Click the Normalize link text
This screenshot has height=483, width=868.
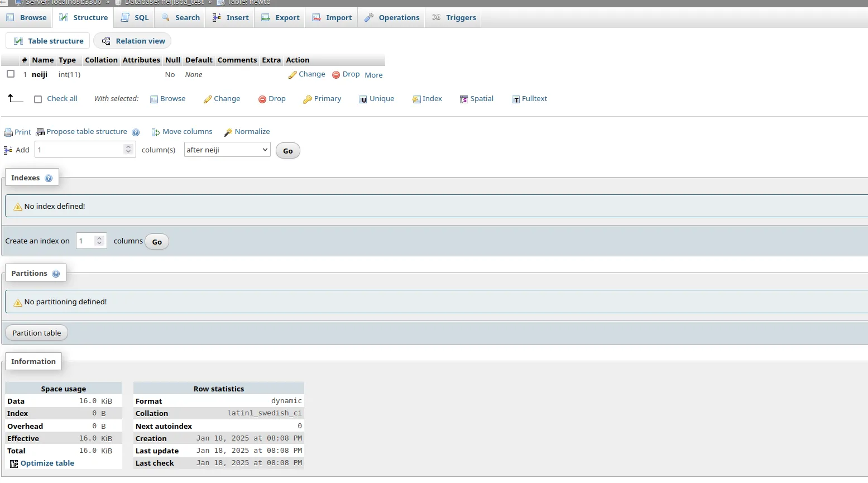252,131
